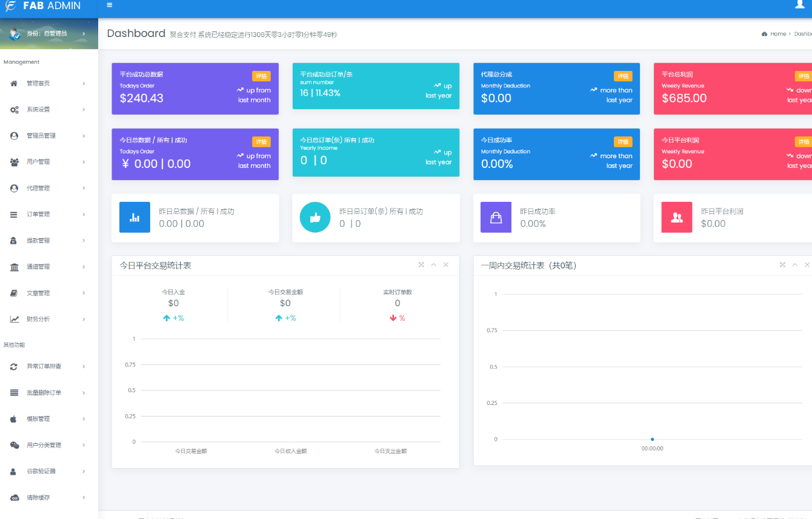Viewport: 812px width, 519px height.
Task: Click the cloud icon for 清除缓存
Action: point(14,498)
